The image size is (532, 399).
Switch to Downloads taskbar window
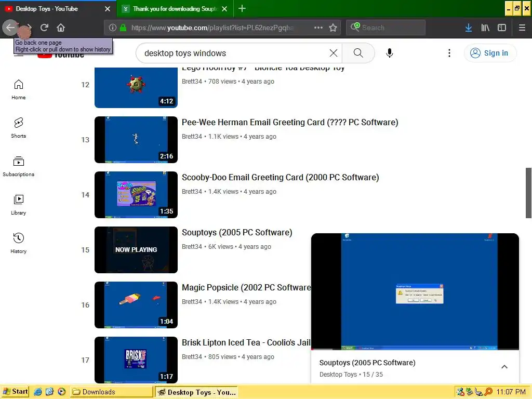coord(111,392)
